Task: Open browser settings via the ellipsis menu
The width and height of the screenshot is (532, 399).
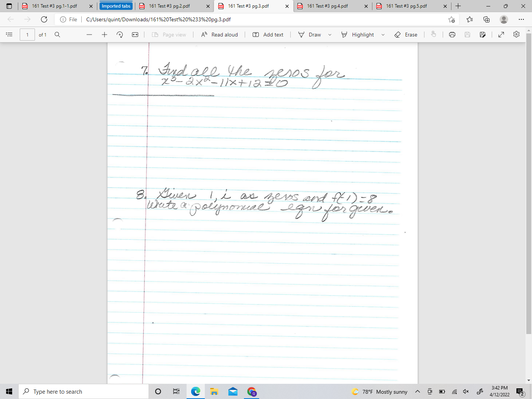Action: [521, 19]
